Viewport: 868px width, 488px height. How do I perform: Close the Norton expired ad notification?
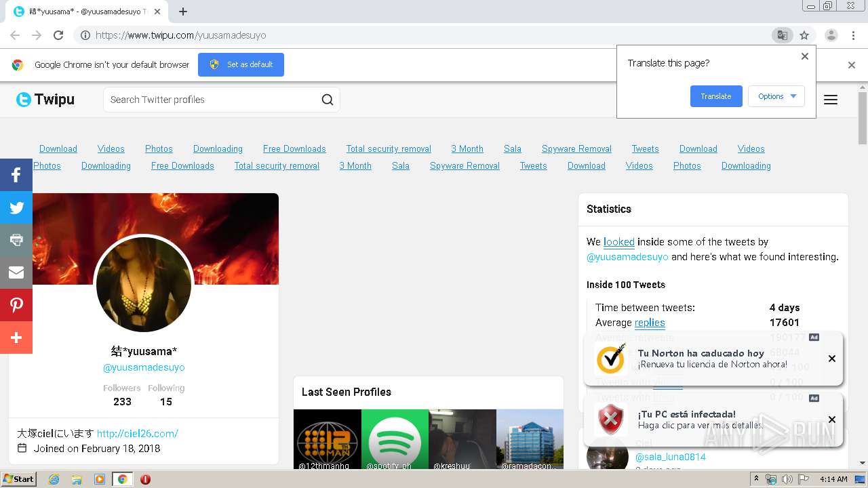(x=832, y=359)
